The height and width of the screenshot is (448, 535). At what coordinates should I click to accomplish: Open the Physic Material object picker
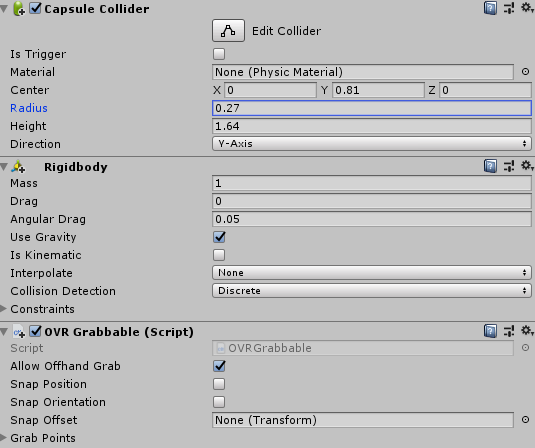click(525, 72)
